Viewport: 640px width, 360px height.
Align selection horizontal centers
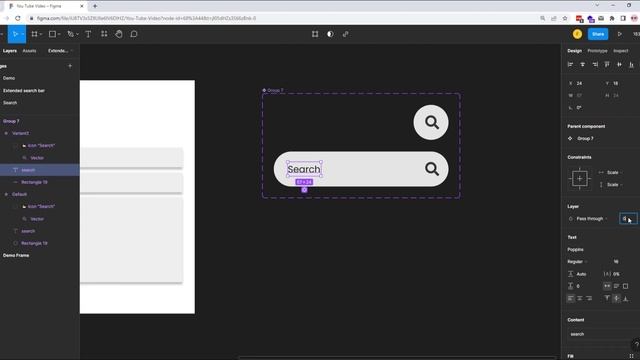582,64
